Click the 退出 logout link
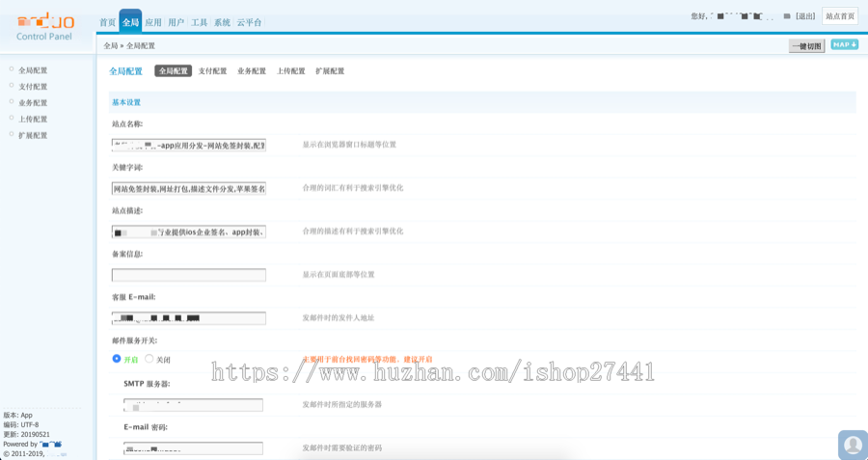Screen dimensions: 868x460 pyautogui.click(x=805, y=16)
